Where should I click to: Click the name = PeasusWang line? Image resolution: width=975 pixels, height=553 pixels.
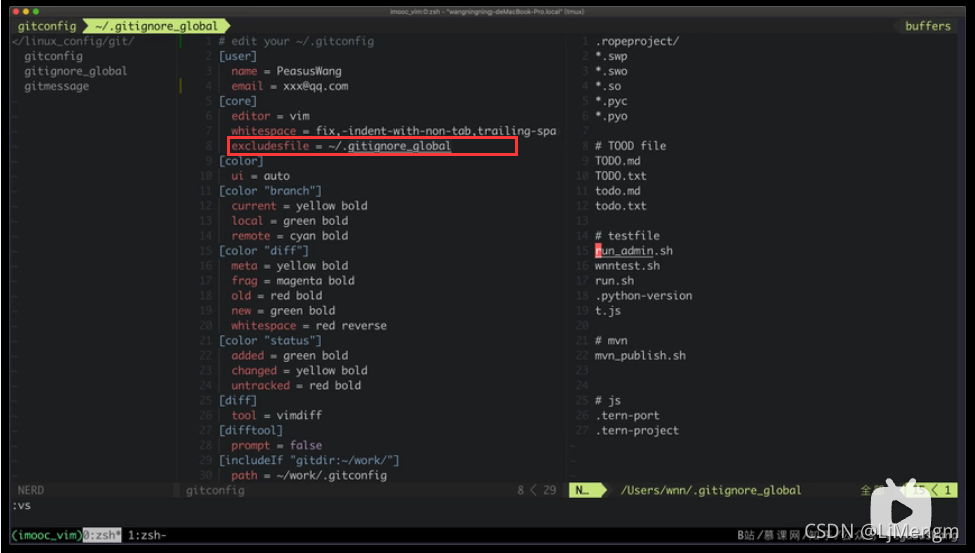click(x=286, y=71)
